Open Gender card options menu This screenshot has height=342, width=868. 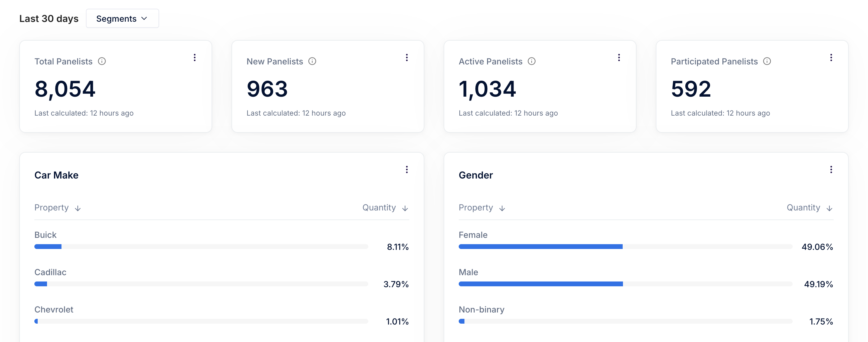pos(831,170)
